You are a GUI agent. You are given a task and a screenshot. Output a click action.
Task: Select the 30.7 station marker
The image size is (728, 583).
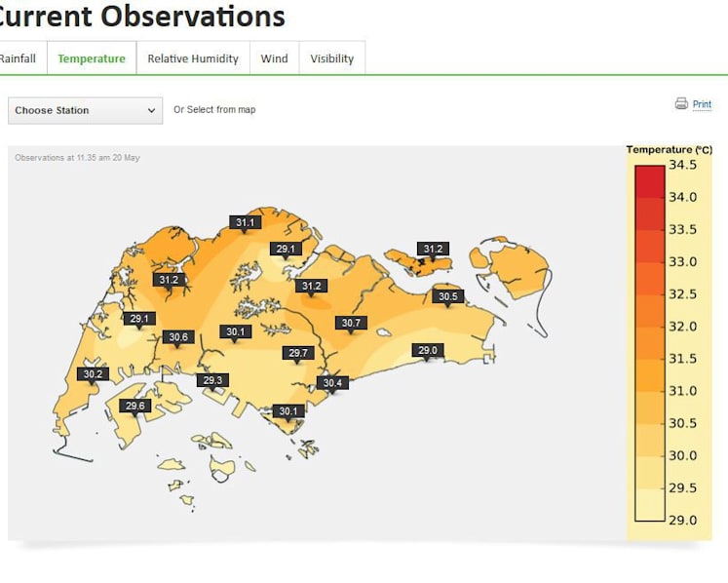click(x=351, y=323)
